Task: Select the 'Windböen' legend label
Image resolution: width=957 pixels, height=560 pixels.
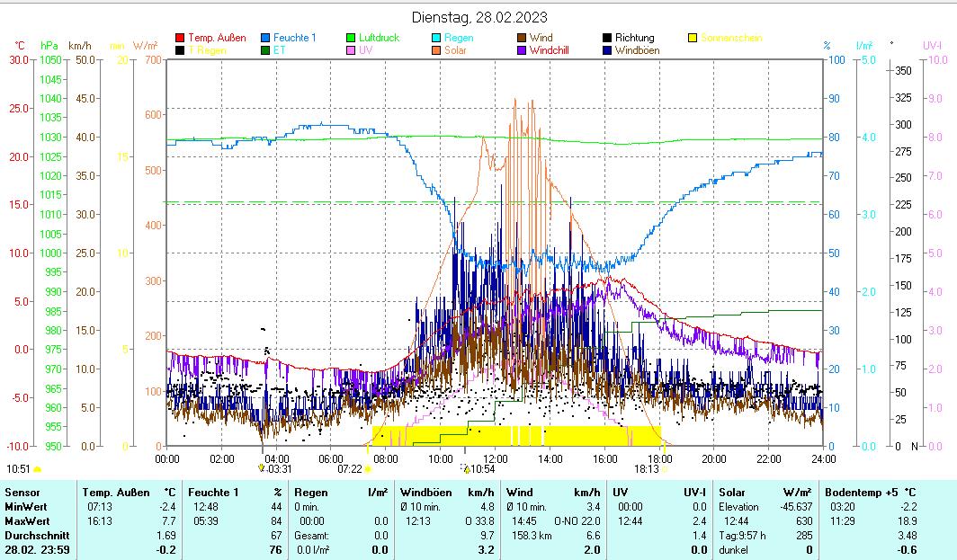Action: pyautogui.click(x=637, y=50)
